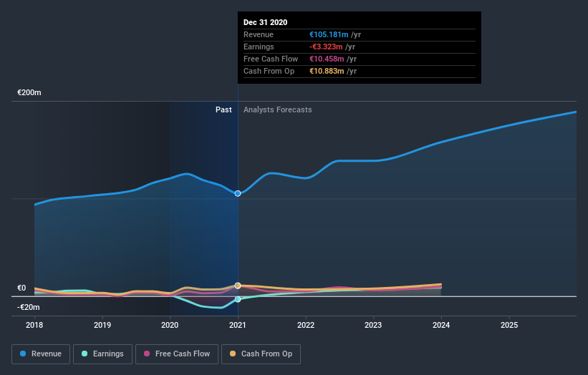This screenshot has height=375, width=588.
Task: Click the 2023 x-axis label
Action: coord(373,325)
